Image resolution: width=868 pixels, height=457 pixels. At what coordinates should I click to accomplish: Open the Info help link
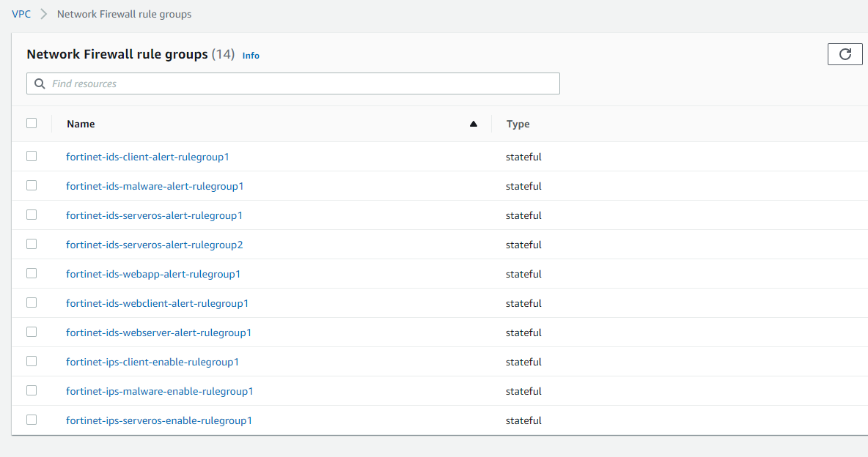pos(251,56)
